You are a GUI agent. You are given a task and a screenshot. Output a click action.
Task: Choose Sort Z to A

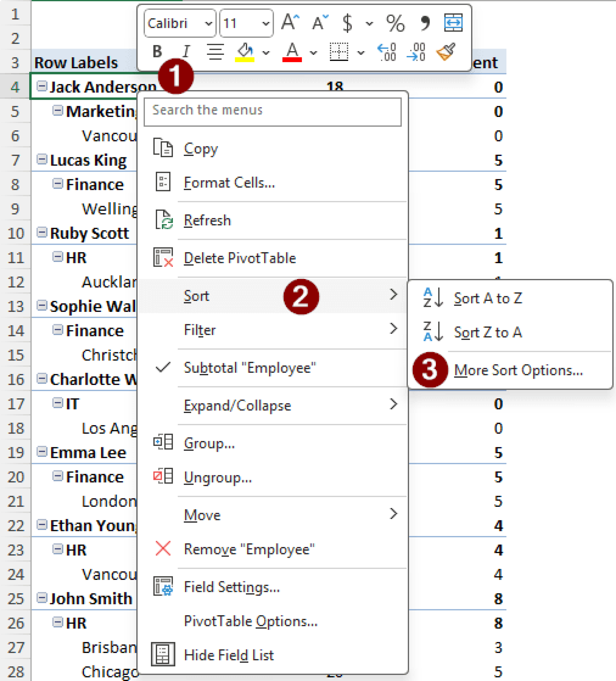(x=488, y=332)
